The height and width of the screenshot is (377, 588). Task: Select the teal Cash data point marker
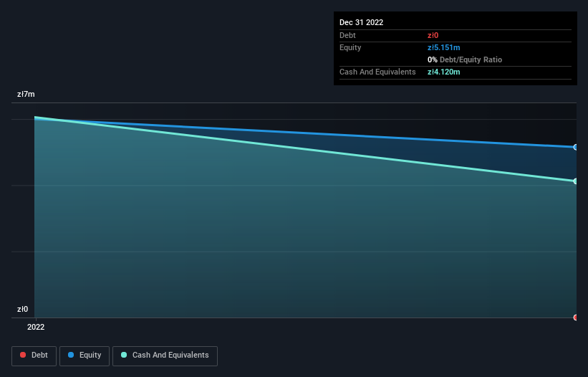pyautogui.click(x=575, y=181)
